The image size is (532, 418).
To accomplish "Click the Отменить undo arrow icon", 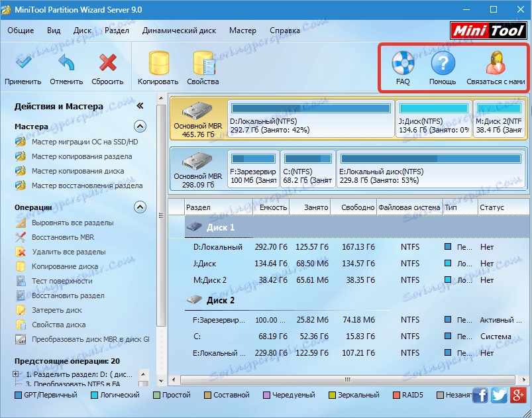I will (66, 62).
